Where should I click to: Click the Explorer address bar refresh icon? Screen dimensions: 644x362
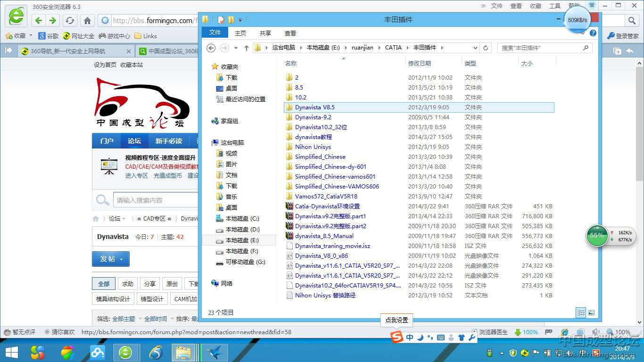(x=486, y=48)
